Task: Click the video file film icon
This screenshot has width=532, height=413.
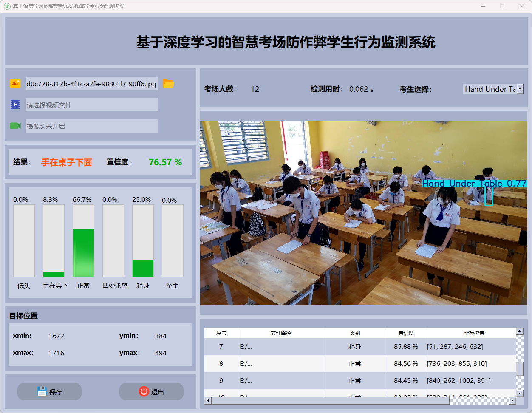Action: [x=15, y=105]
